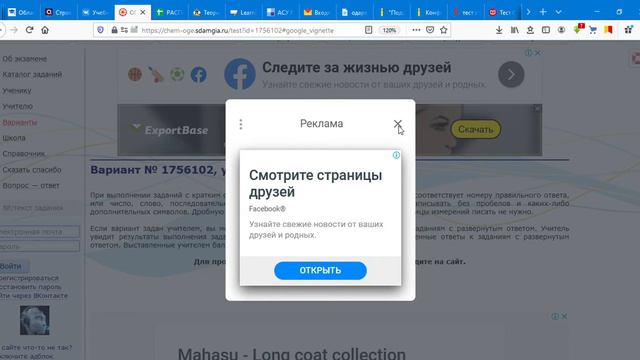Open Ученику sidebar link
The width and height of the screenshot is (640, 360).
pyautogui.click(x=17, y=91)
